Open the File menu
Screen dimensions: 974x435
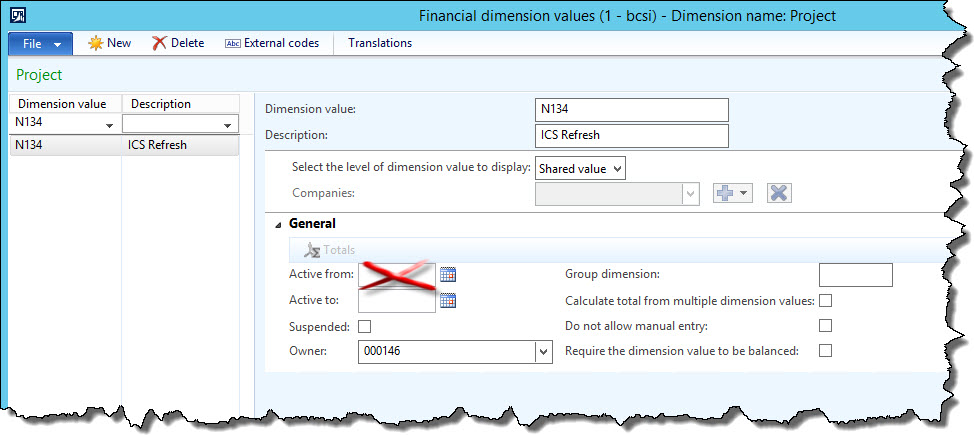(x=41, y=44)
